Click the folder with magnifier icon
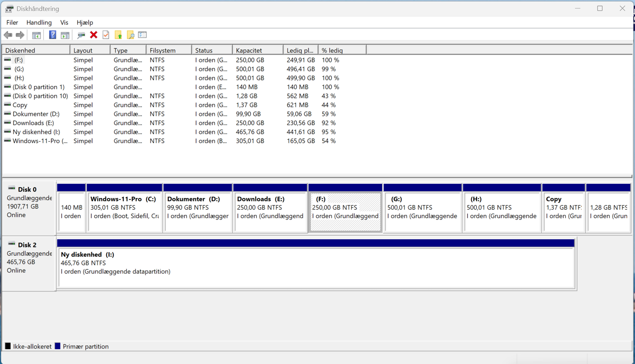 coord(131,35)
